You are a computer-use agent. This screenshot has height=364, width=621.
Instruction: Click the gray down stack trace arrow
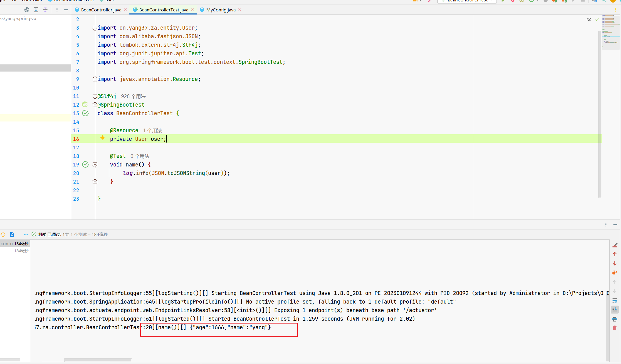point(615,291)
